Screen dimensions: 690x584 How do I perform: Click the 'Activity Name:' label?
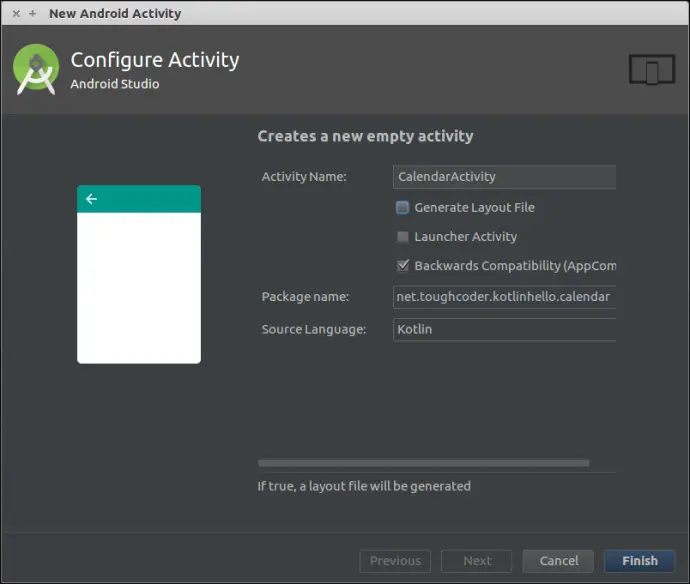pyautogui.click(x=304, y=177)
